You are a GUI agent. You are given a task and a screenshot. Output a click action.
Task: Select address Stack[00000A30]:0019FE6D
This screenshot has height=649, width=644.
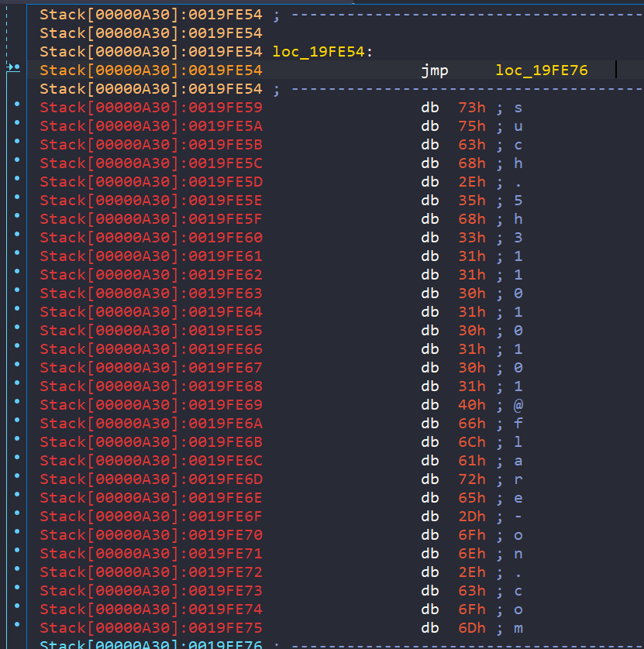click(151, 479)
